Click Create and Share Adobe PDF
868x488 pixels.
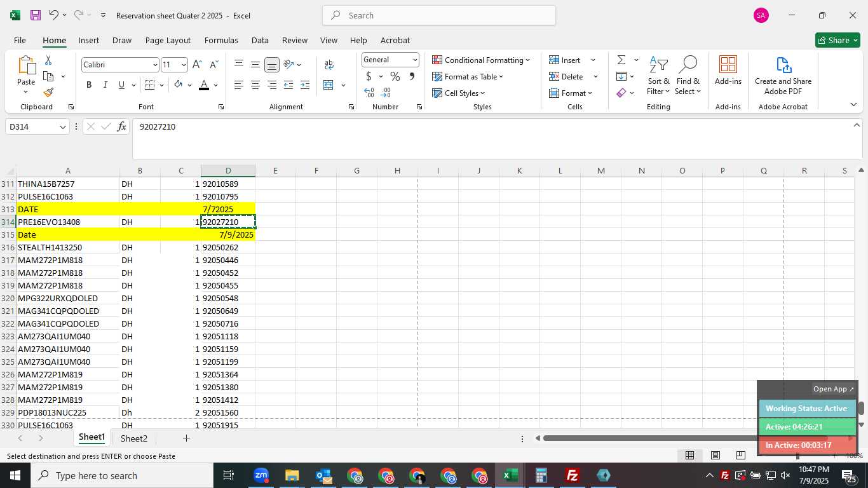point(783,75)
